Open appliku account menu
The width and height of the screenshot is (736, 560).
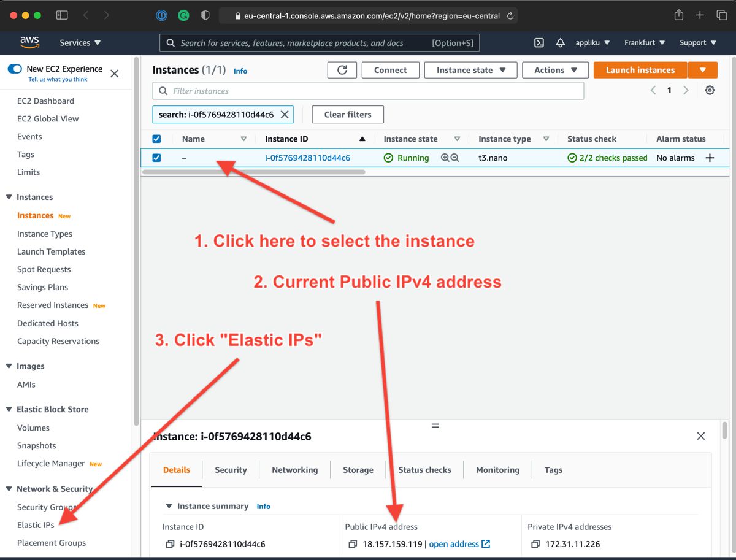[x=592, y=43]
